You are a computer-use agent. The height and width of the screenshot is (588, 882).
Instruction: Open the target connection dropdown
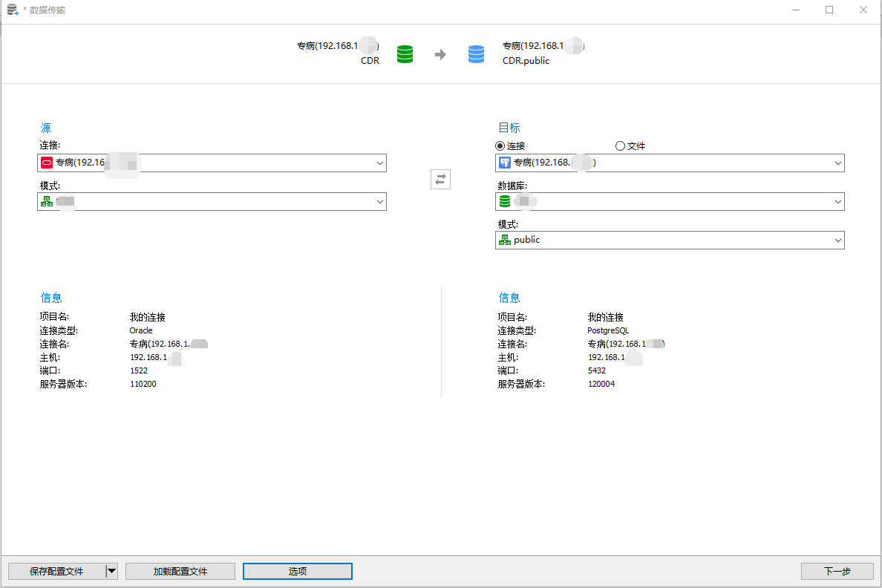coord(838,163)
